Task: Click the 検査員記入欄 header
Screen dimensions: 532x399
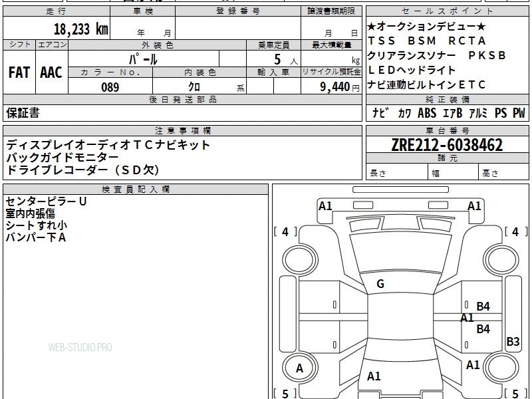Action: click(x=136, y=190)
